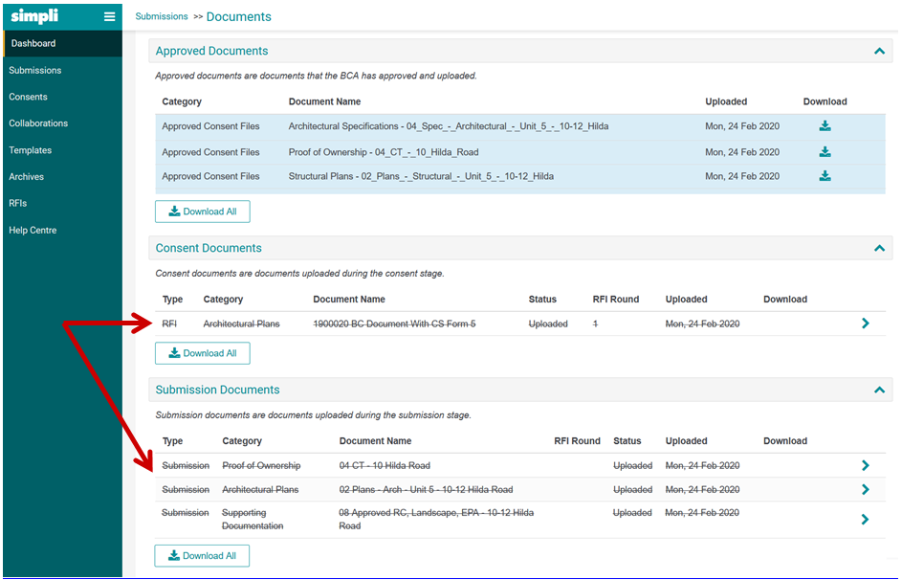Download Architectural Specifications approved file
Viewport: 924px width, 580px height.
click(825, 126)
